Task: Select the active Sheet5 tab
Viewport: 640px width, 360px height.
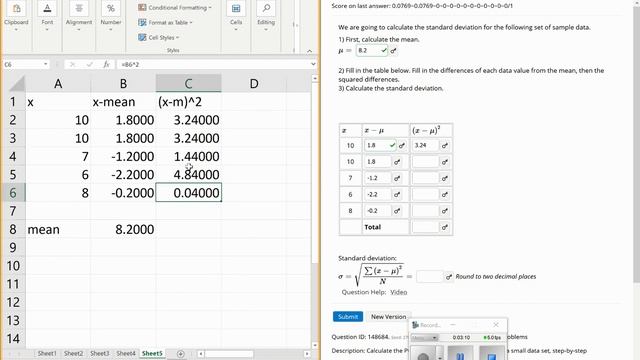Action: pos(152,353)
